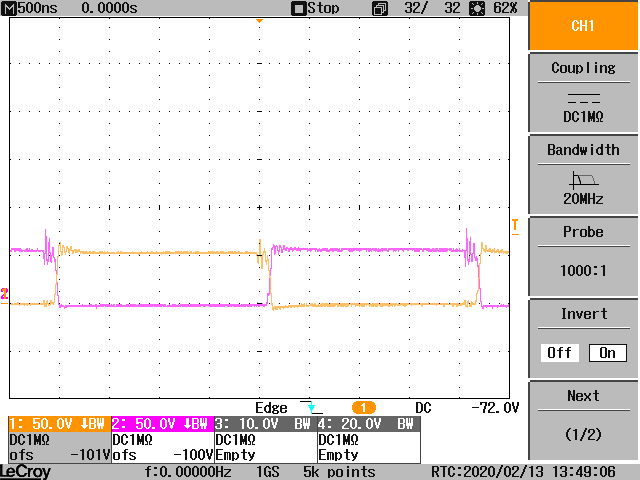Set Invert to On

607,353
